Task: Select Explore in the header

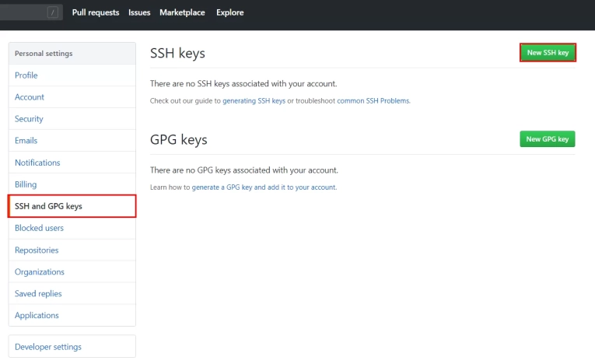Action: (x=229, y=12)
